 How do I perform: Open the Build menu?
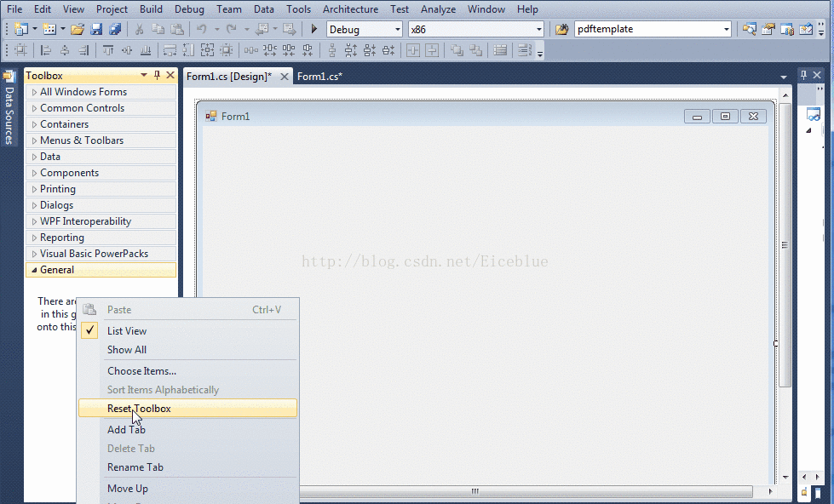point(151,9)
